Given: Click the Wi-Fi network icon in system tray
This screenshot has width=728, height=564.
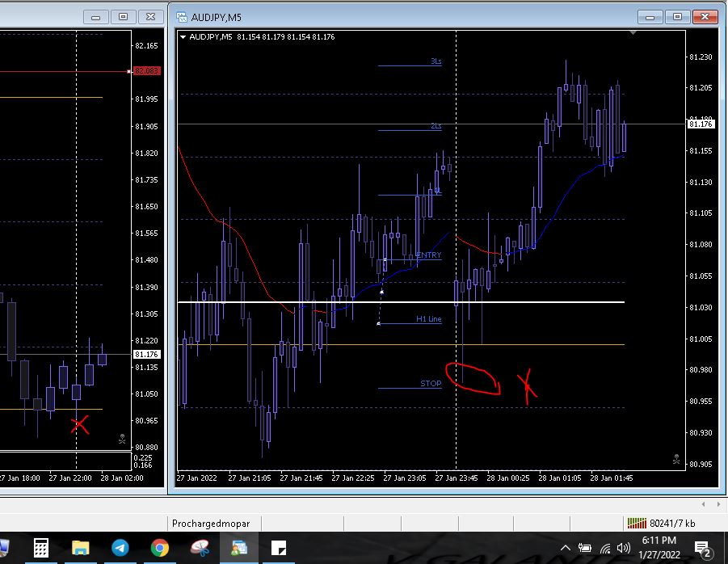Looking at the screenshot, I should tap(605, 549).
